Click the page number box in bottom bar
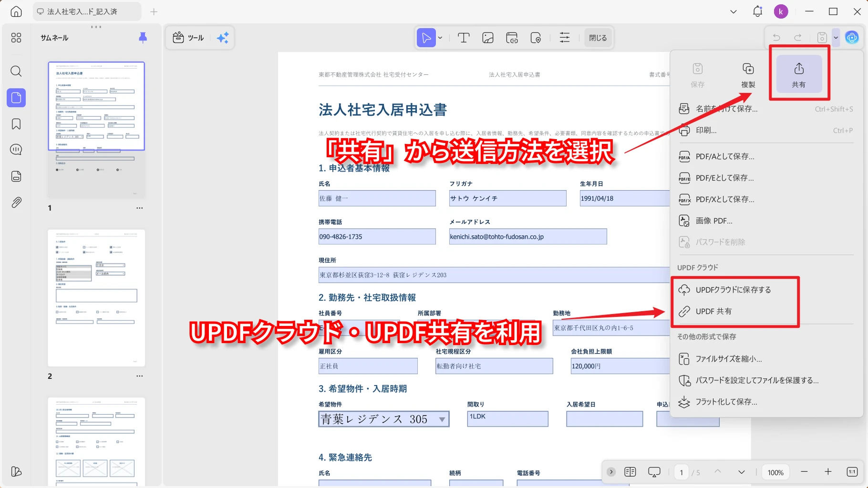 (681, 472)
